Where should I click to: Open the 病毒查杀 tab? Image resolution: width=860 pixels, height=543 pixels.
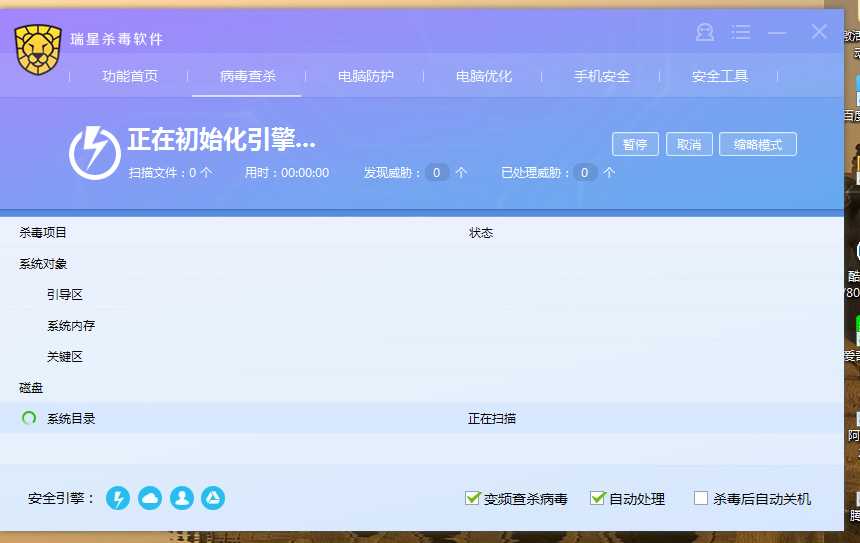pyautogui.click(x=247, y=76)
